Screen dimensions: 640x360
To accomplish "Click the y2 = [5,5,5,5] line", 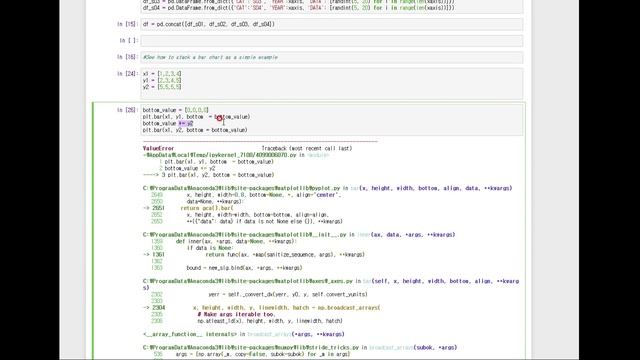I will pos(162,87).
